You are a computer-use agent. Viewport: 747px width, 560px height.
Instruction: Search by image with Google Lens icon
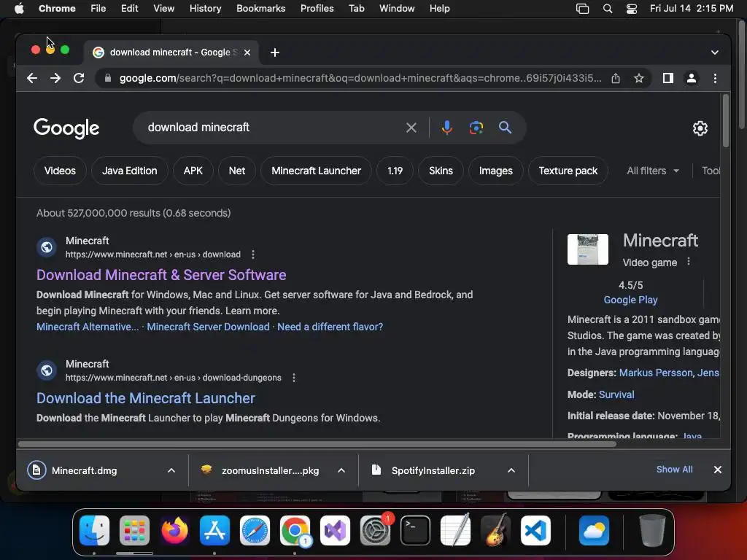click(x=476, y=128)
